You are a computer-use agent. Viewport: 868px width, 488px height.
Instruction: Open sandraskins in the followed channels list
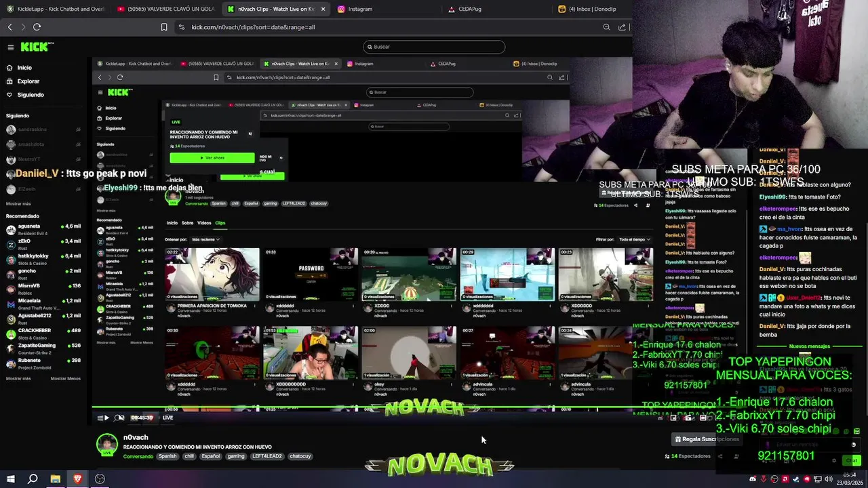43,129
